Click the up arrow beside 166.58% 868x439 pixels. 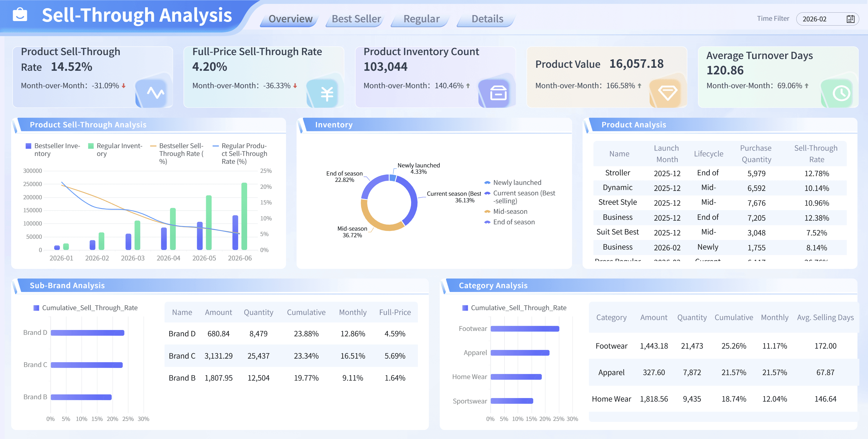tap(640, 86)
